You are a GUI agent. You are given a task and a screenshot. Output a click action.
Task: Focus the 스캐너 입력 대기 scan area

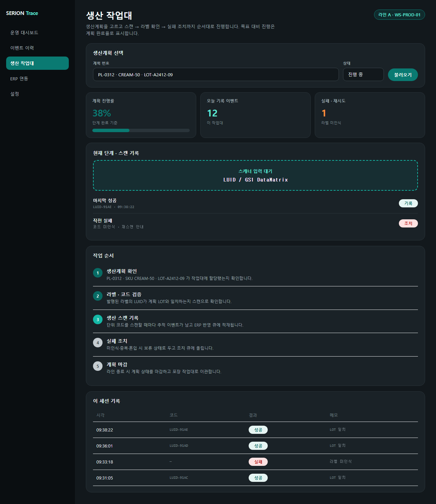(255, 175)
